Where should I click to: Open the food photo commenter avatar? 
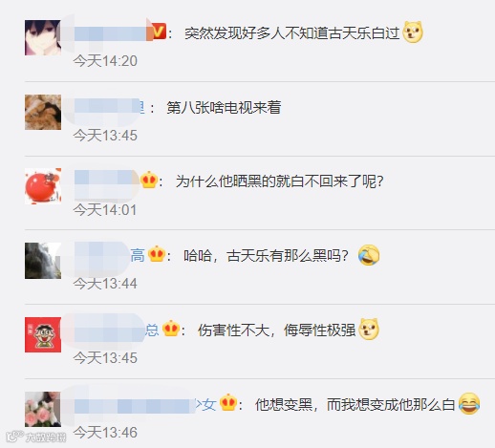click(x=43, y=112)
